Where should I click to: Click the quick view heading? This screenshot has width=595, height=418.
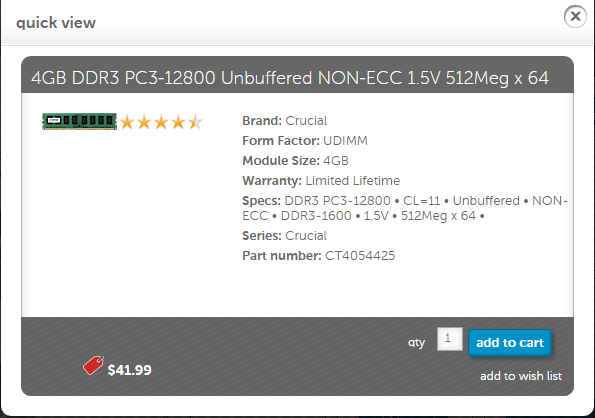56,23
